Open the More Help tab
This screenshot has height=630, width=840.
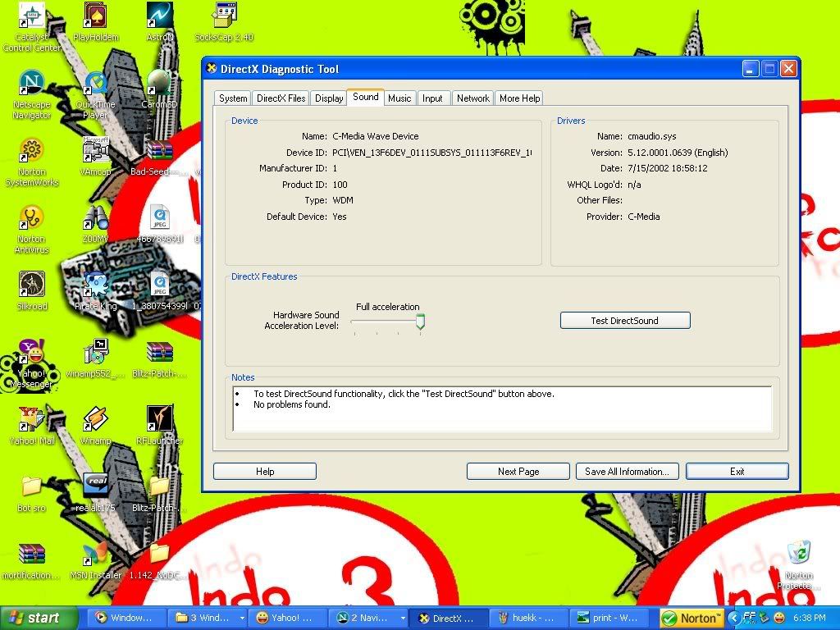pyautogui.click(x=519, y=98)
